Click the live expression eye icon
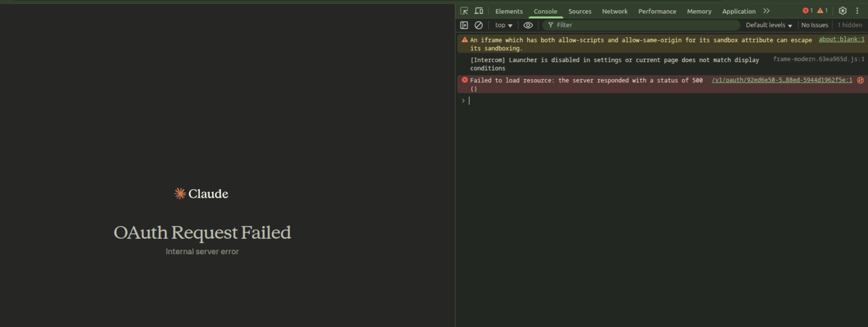 point(528,25)
